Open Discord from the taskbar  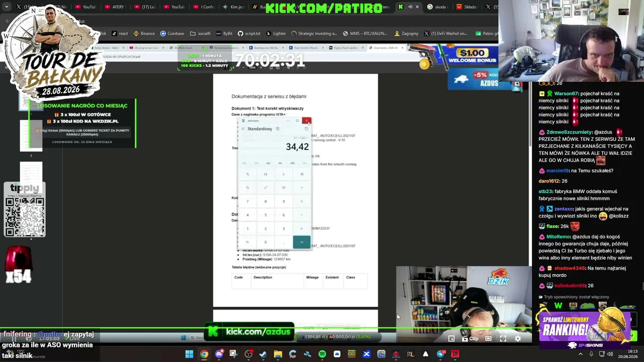pyautogui.click(x=219, y=354)
